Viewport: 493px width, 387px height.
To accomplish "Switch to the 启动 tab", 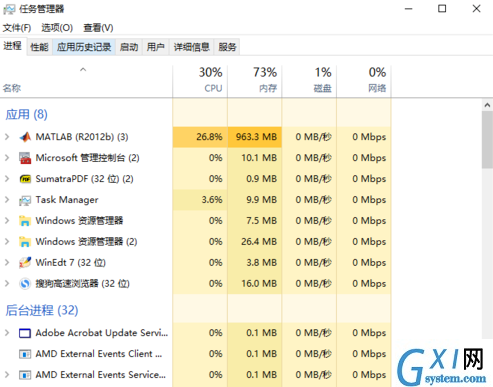I will coord(129,47).
